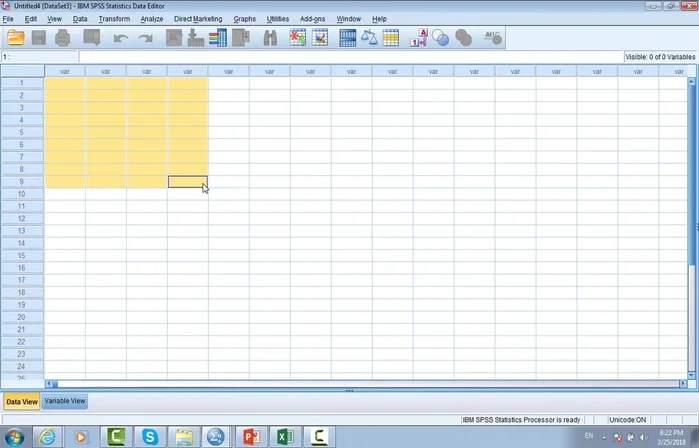The width and height of the screenshot is (699, 448).
Task: Click the Recall recently used dialogs icon
Action: click(x=92, y=38)
